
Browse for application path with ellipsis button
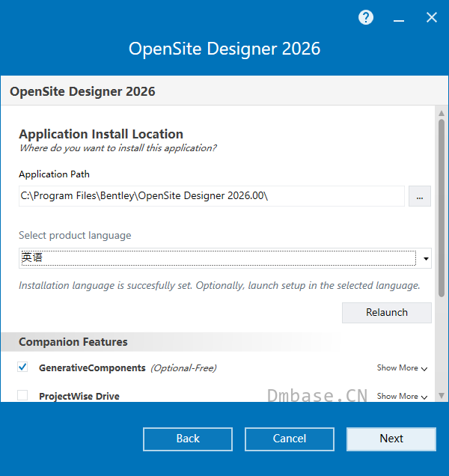coord(419,196)
